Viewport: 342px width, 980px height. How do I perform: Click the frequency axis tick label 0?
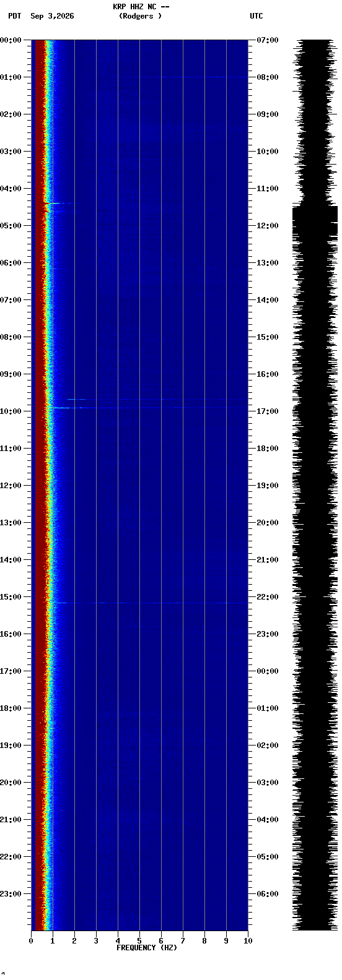31,941
